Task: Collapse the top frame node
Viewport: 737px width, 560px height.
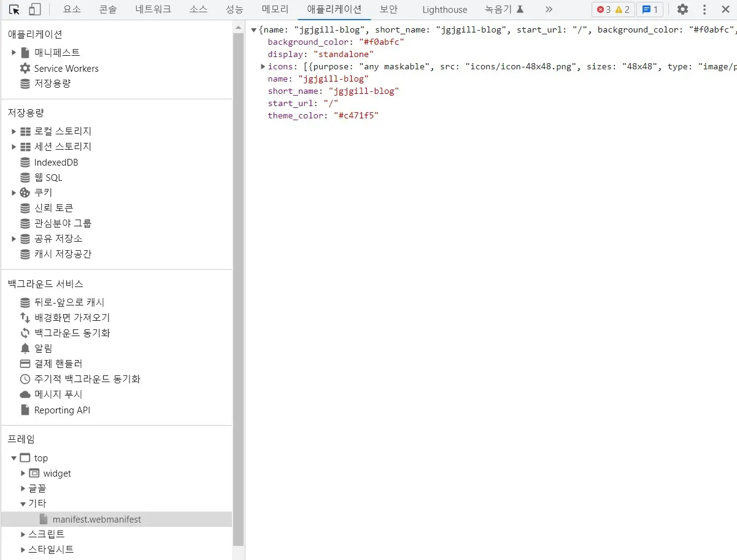Action: 14,458
